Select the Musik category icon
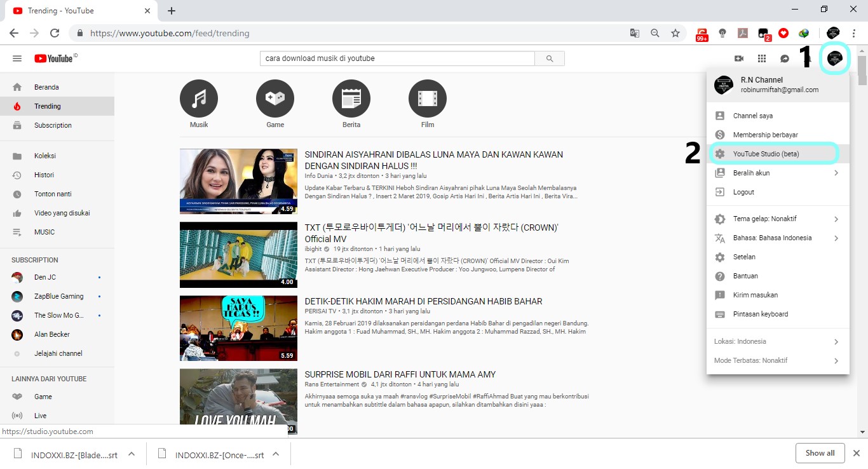This screenshot has height=469, width=868. click(199, 99)
